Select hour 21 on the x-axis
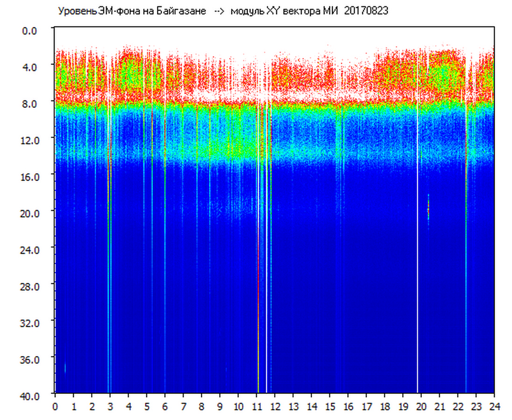Image resolution: width=512 pixels, height=420 pixels. [x=439, y=406]
